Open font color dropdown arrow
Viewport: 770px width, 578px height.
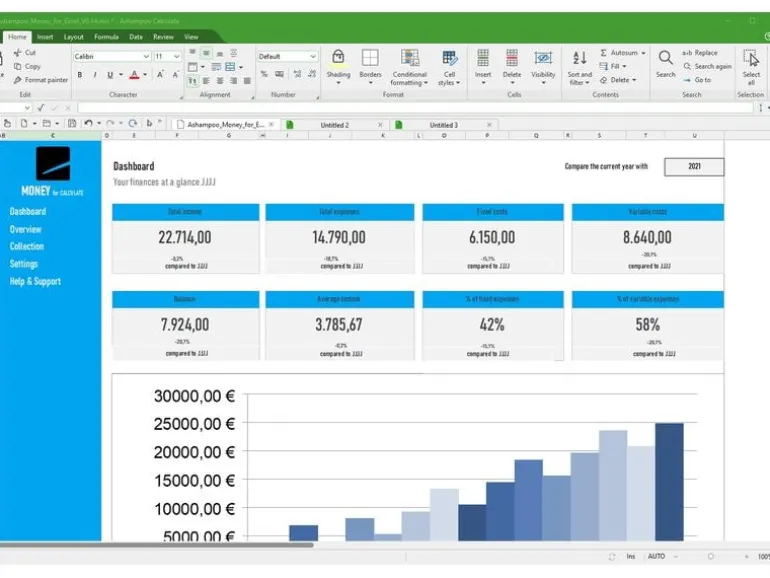(x=145, y=75)
